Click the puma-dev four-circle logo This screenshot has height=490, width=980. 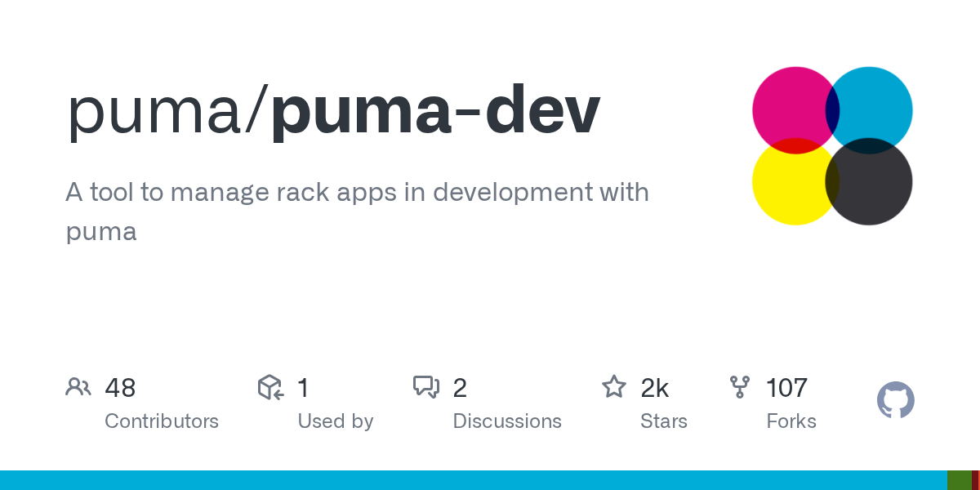(x=831, y=145)
